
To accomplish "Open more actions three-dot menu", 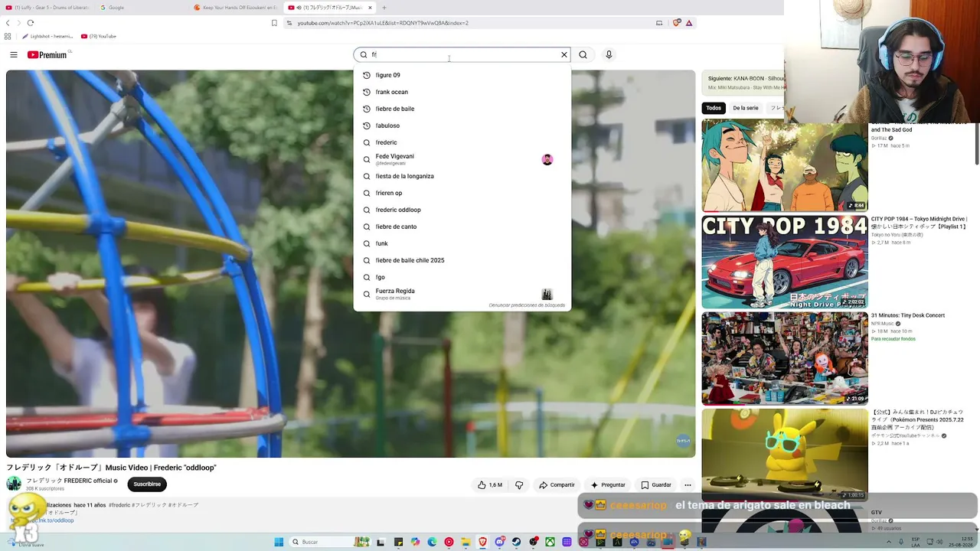I will [688, 485].
